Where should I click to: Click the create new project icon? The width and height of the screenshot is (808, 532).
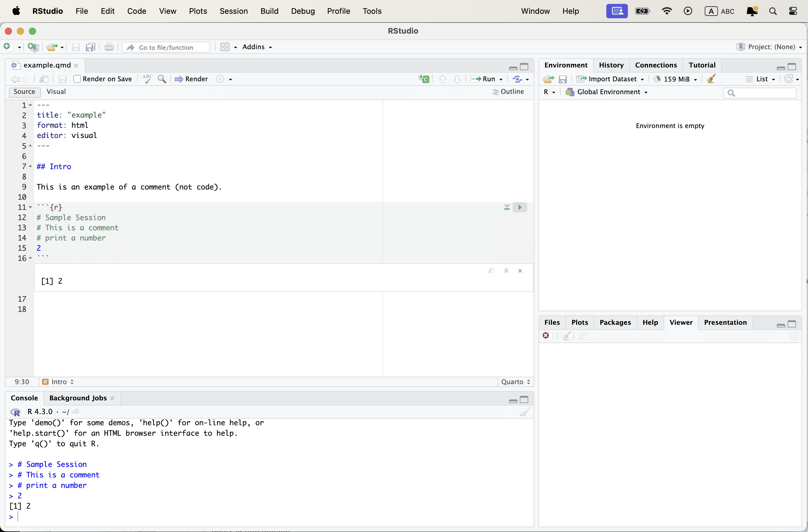[33, 47]
